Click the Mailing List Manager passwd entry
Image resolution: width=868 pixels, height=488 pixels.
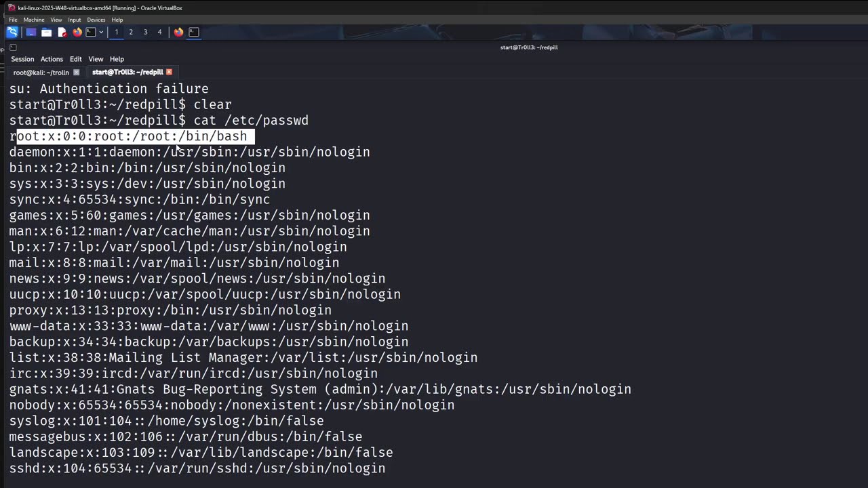[x=243, y=358]
